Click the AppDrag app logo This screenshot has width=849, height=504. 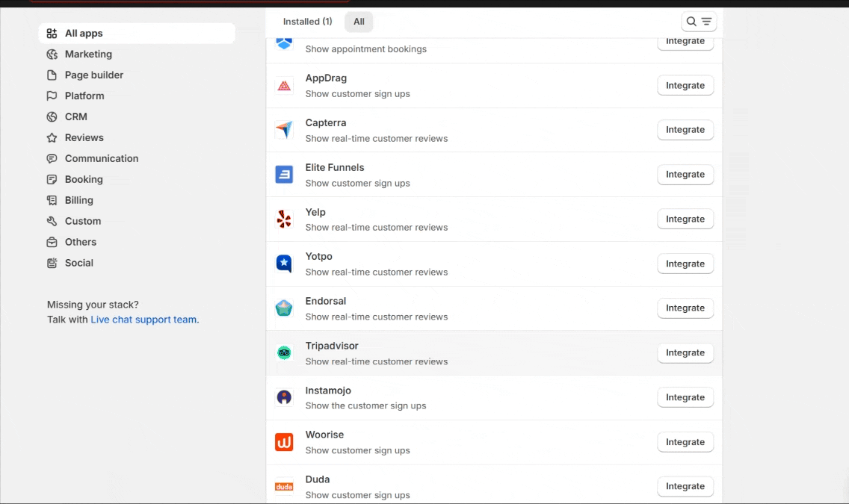284,85
